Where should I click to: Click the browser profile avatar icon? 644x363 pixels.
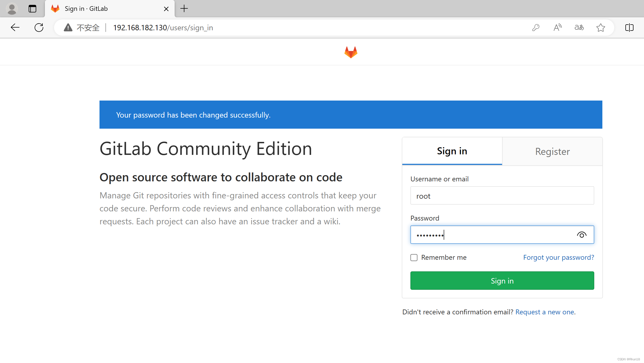pyautogui.click(x=12, y=9)
